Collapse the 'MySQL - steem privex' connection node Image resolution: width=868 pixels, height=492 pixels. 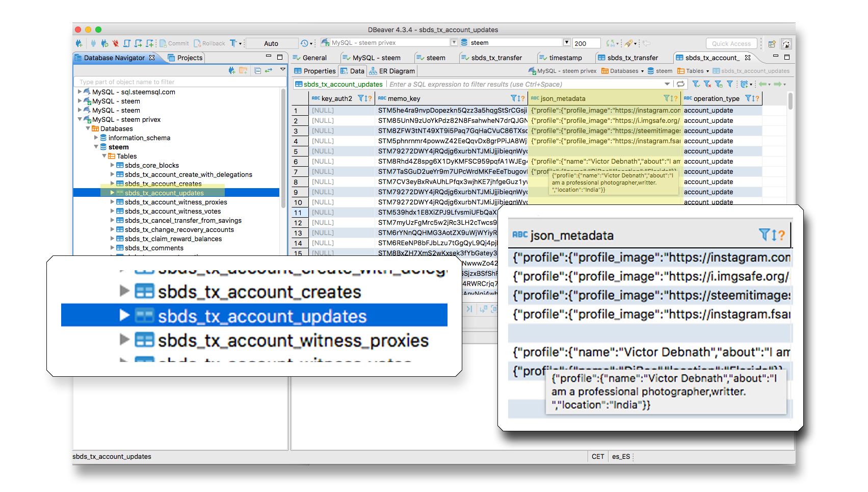(80, 119)
